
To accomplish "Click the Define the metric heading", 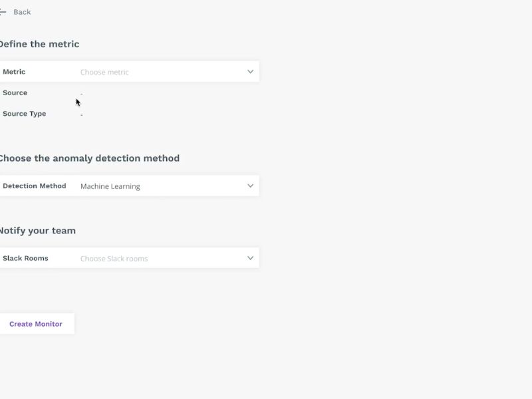I will click(x=39, y=44).
